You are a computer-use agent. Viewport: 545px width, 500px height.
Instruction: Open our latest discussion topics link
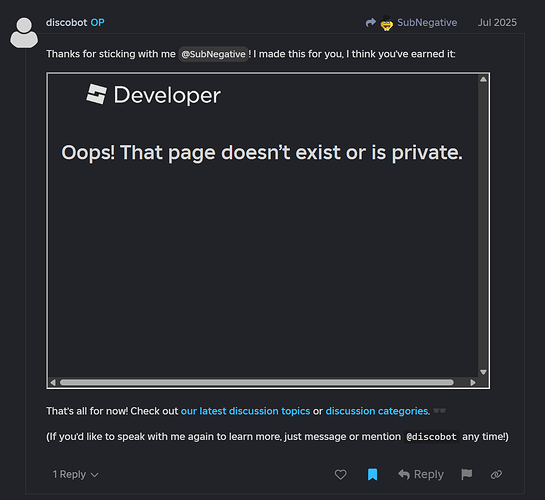(x=245, y=411)
